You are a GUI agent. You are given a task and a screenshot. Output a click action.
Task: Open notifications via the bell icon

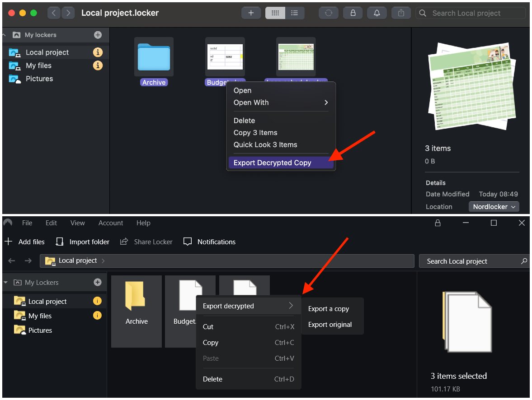(x=377, y=13)
